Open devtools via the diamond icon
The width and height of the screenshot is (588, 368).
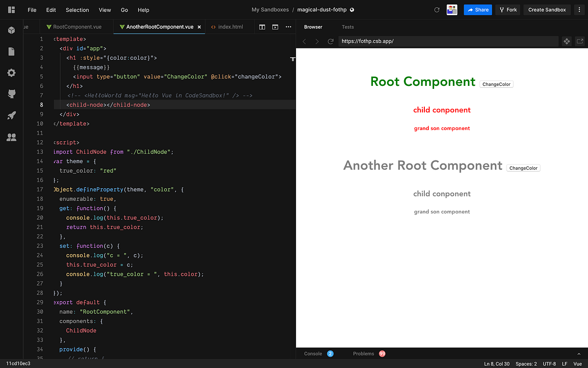pos(566,41)
